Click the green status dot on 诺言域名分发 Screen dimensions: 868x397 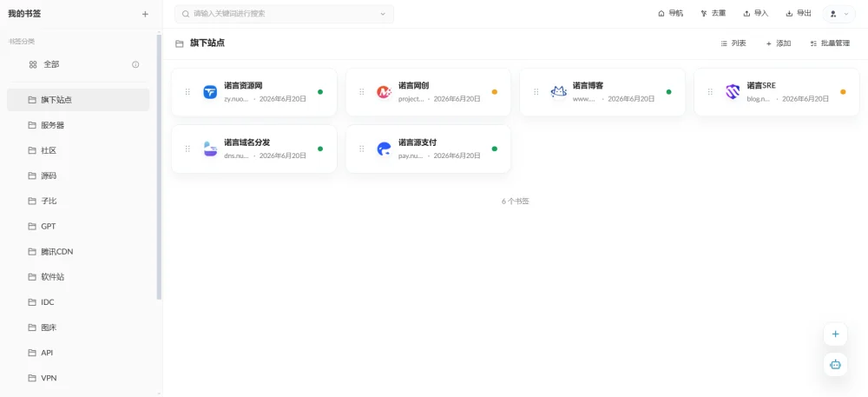point(320,149)
